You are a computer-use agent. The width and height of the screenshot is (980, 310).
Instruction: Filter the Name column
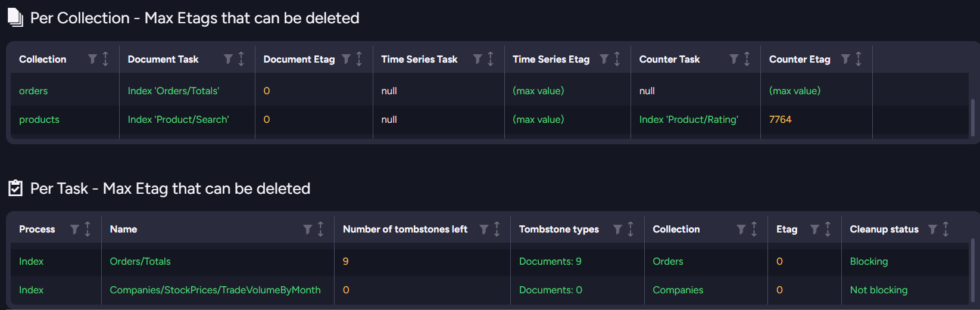(307, 230)
